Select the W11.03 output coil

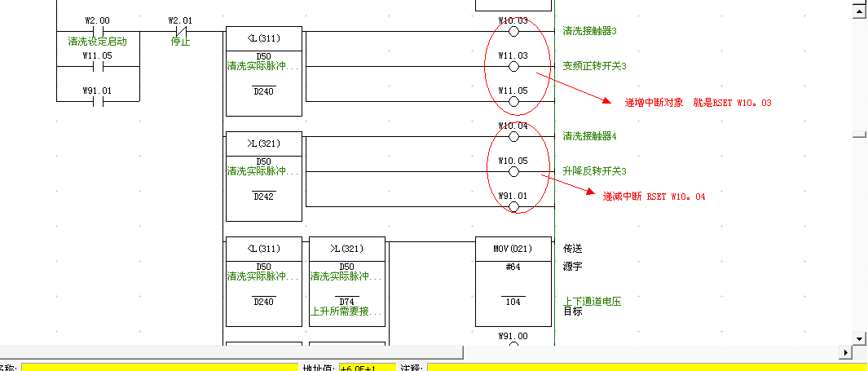513,67
